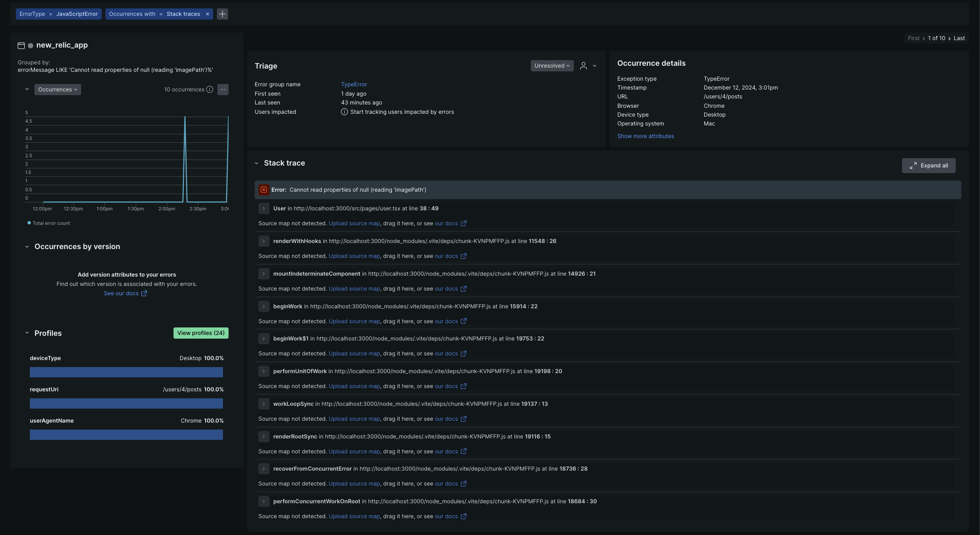Open the Unresolved status dropdown
980x535 pixels.
[552, 66]
